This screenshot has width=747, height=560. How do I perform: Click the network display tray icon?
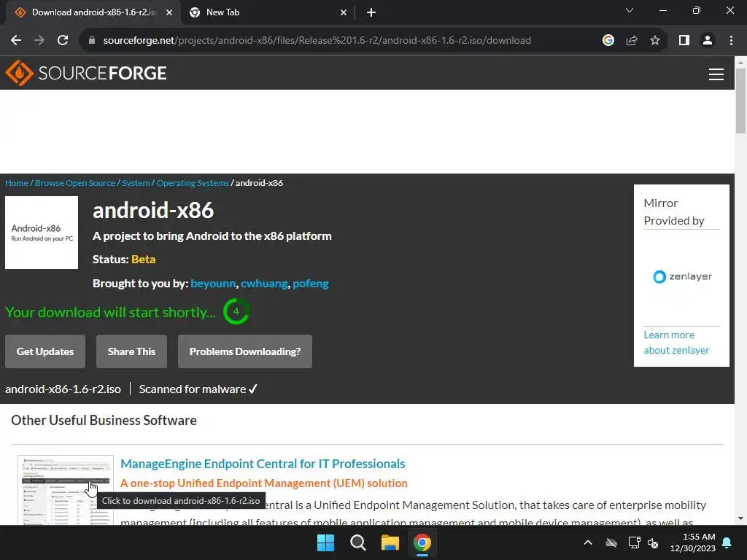[634, 542]
